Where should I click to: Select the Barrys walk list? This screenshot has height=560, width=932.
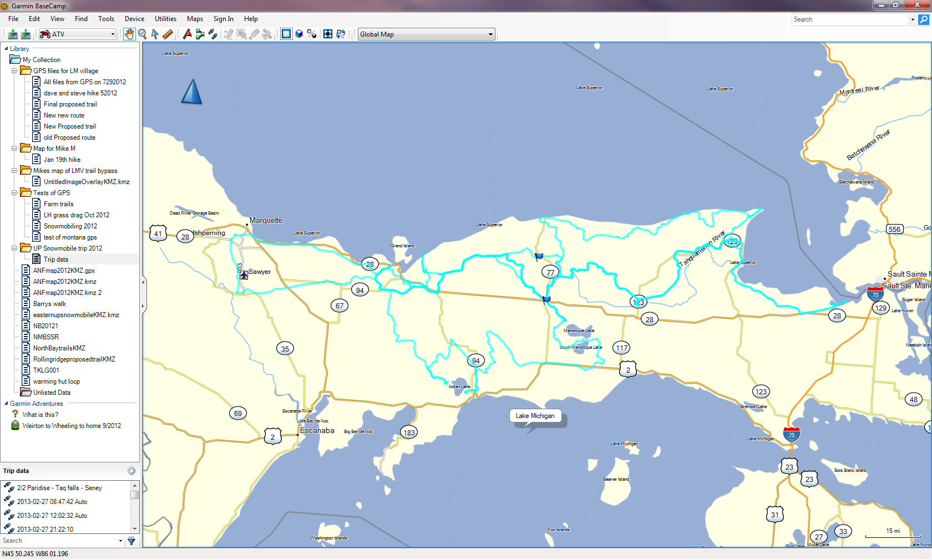coord(44,304)
